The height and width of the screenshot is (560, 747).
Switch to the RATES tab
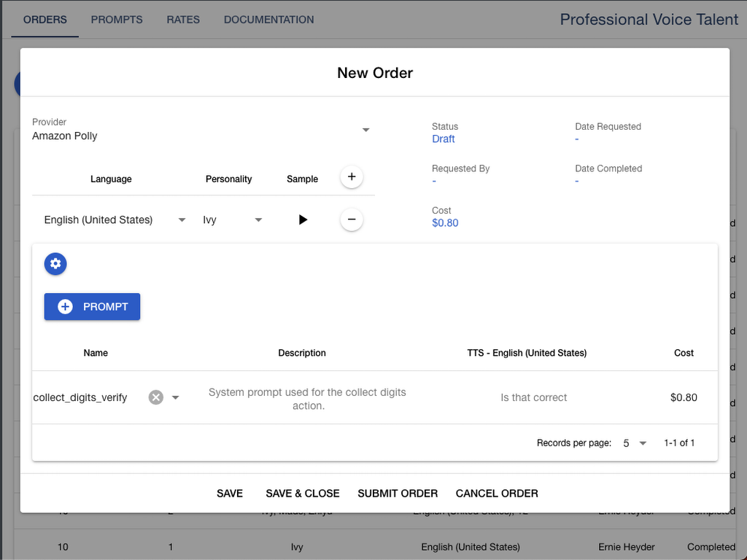pos(183,20)
